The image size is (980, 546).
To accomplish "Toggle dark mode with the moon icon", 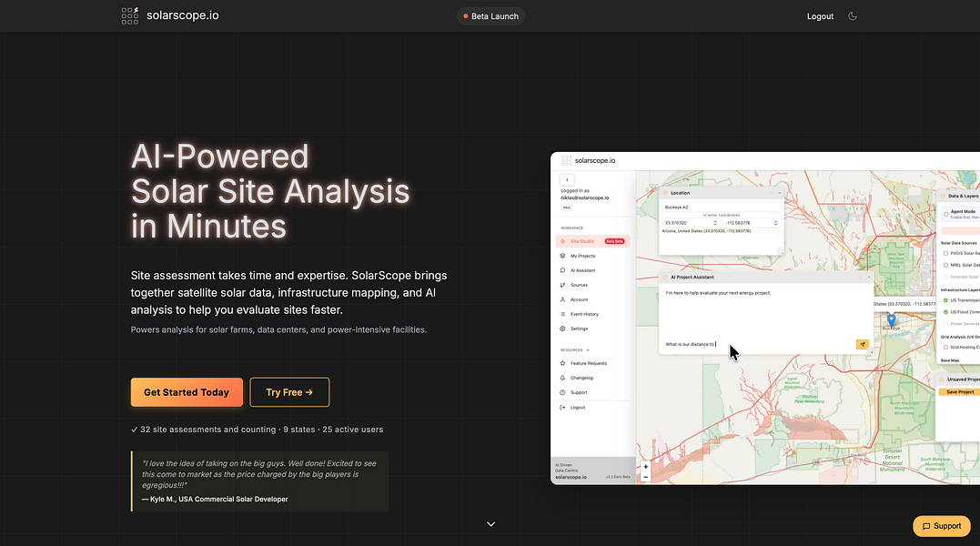I will pyautogui.click(x=853, y=16).
